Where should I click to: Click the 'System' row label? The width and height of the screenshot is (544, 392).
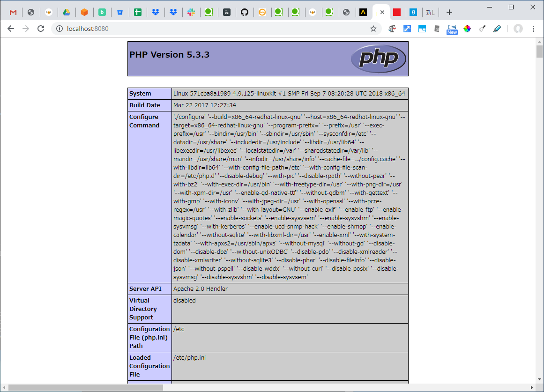tap(140, 94)
